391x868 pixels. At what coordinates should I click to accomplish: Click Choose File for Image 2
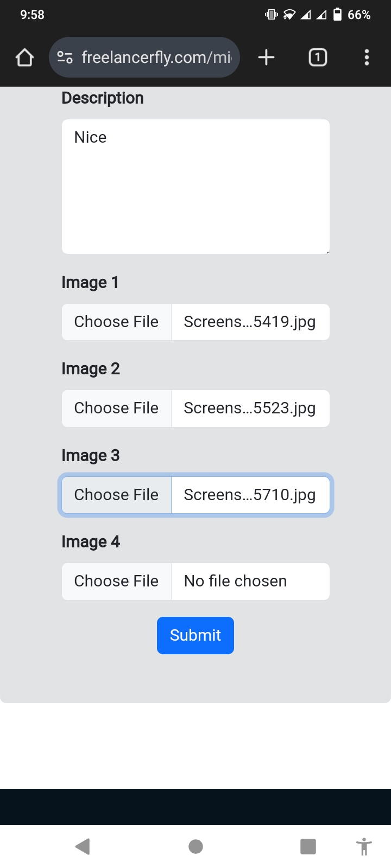[x=116, y=409]
